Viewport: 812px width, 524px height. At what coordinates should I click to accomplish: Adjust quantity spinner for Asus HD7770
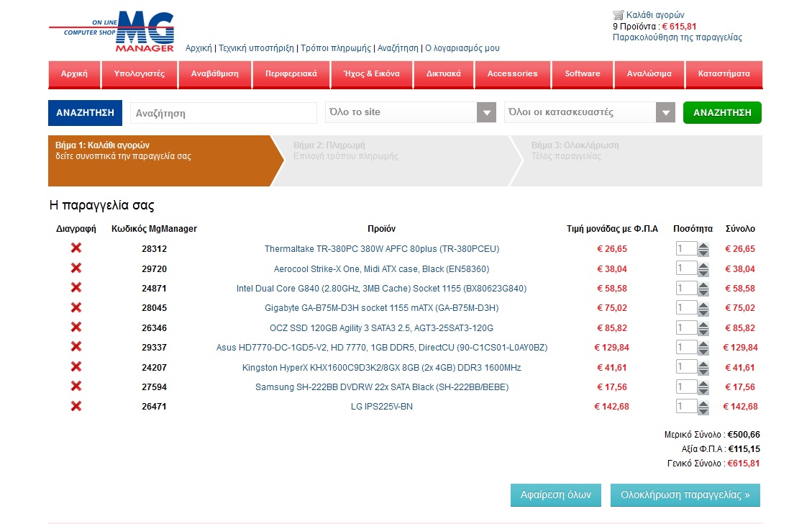click(x=703, y=348)
